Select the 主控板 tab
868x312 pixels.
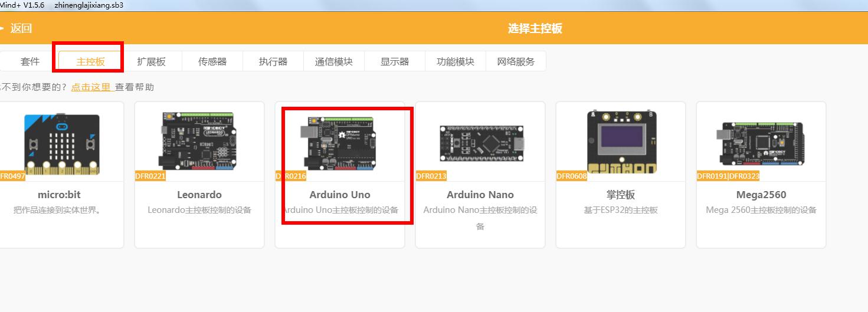(90, 61)
